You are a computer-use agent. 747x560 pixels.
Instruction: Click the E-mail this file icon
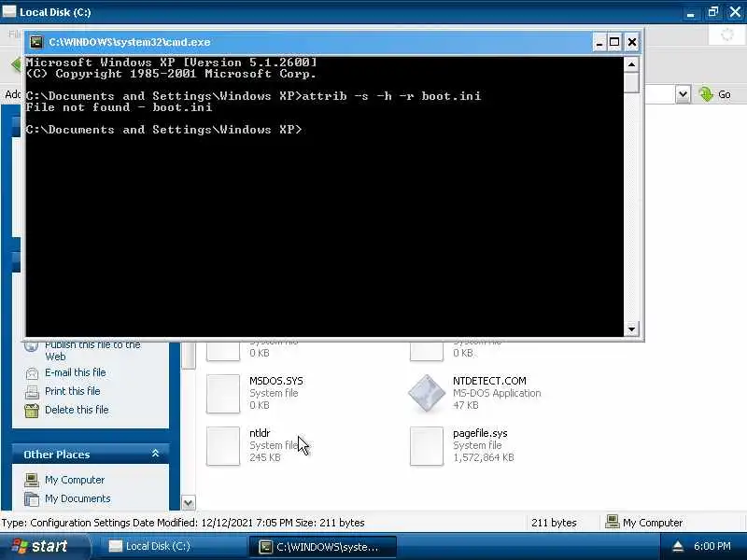click(32, 373)
